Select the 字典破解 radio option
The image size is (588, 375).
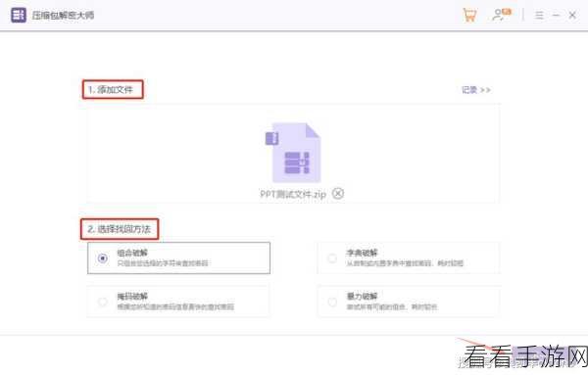point(332,258)
